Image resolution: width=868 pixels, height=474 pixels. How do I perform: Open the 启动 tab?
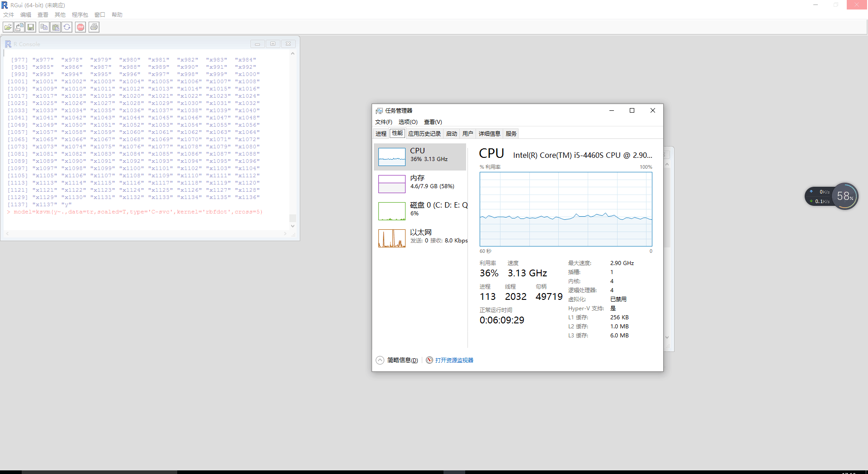coord(452,134)
